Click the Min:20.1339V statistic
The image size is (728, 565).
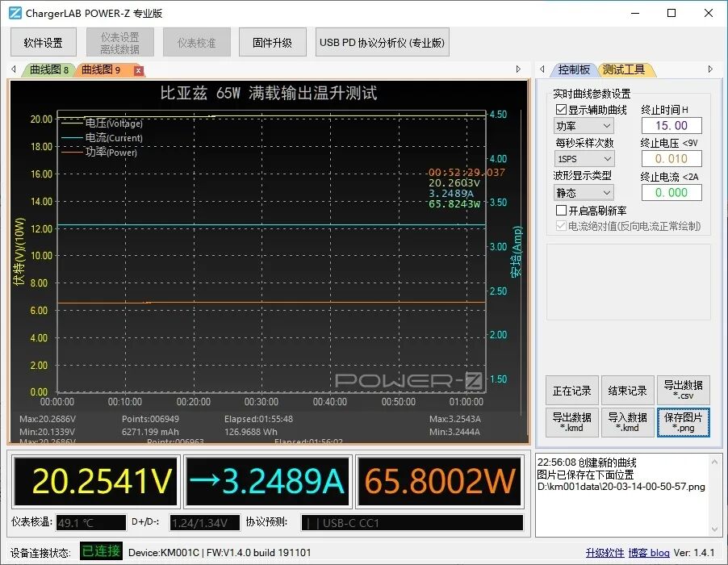coord(48,432)
